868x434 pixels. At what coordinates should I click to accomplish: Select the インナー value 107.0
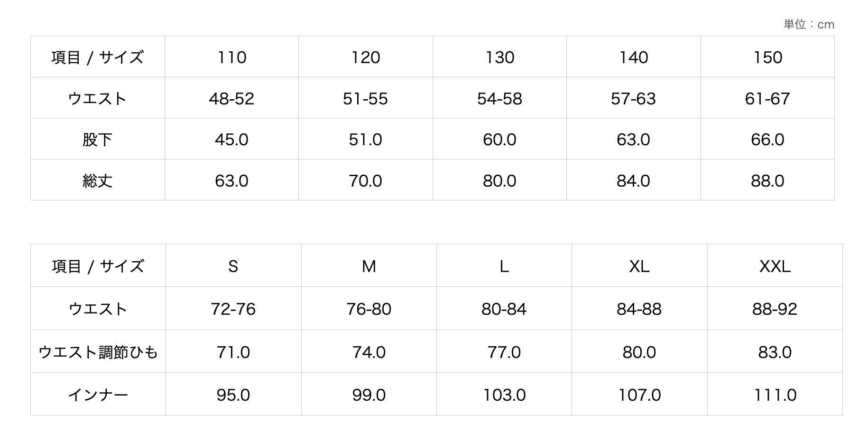pos(639,395)
